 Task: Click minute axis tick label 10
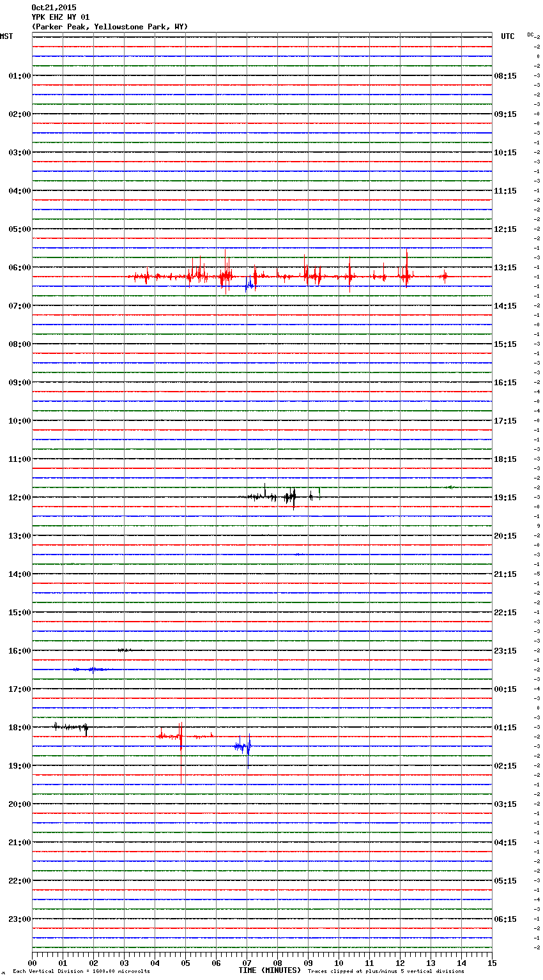[339, 963]
